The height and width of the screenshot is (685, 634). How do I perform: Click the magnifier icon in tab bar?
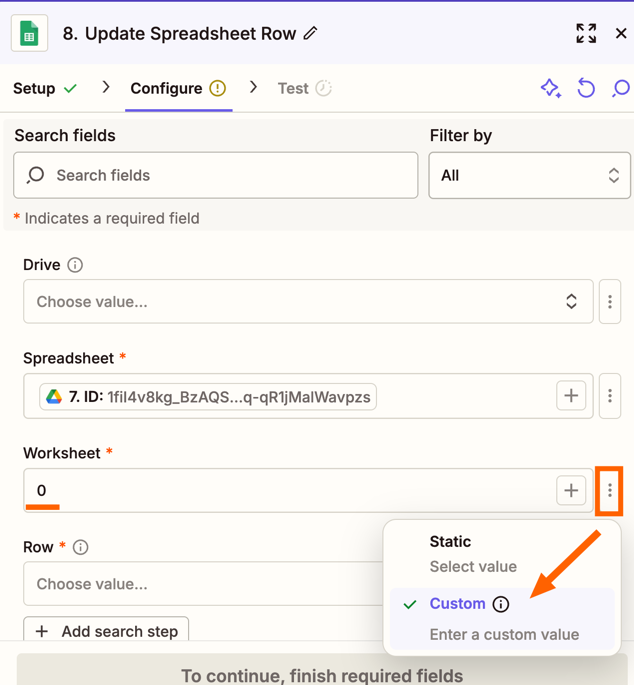(x=620, y=88)
